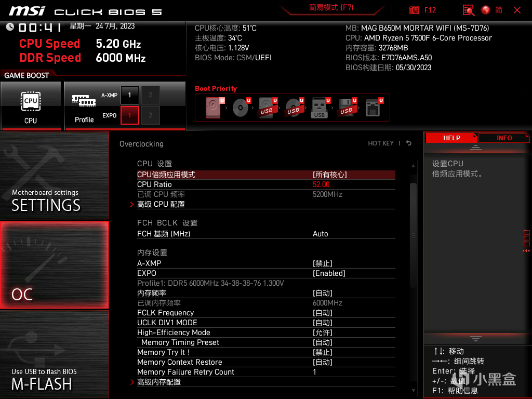Open the BIOS search magnifier icon
Image resolution: width=532 pixels, height=399 pixels.
469,10
